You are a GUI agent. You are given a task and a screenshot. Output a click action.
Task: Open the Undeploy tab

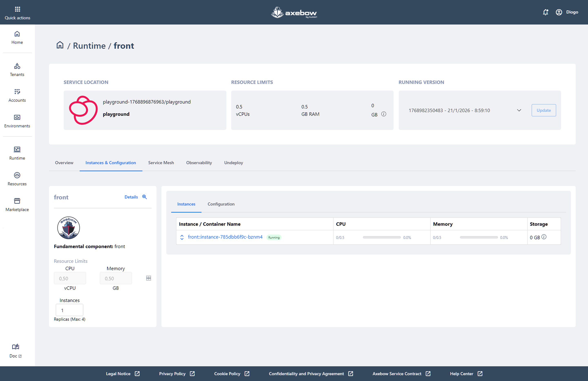tap(234, 163)
